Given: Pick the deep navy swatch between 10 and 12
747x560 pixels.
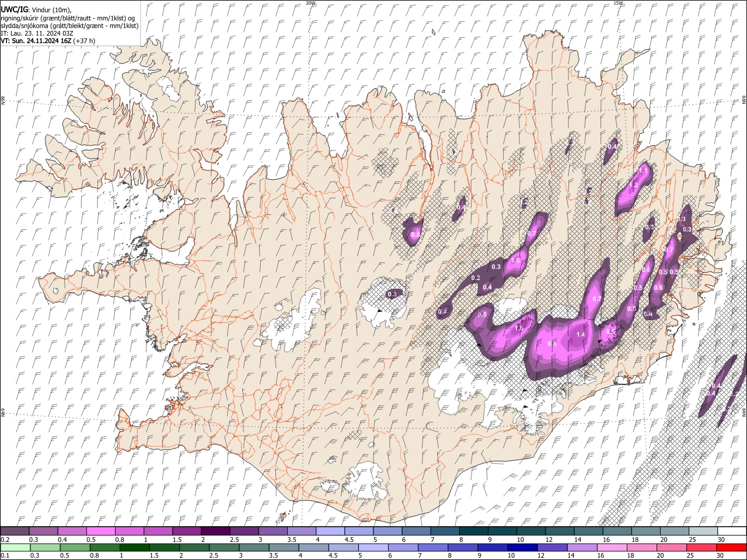Looking at the screenshot, I should [x=522, y=547].
